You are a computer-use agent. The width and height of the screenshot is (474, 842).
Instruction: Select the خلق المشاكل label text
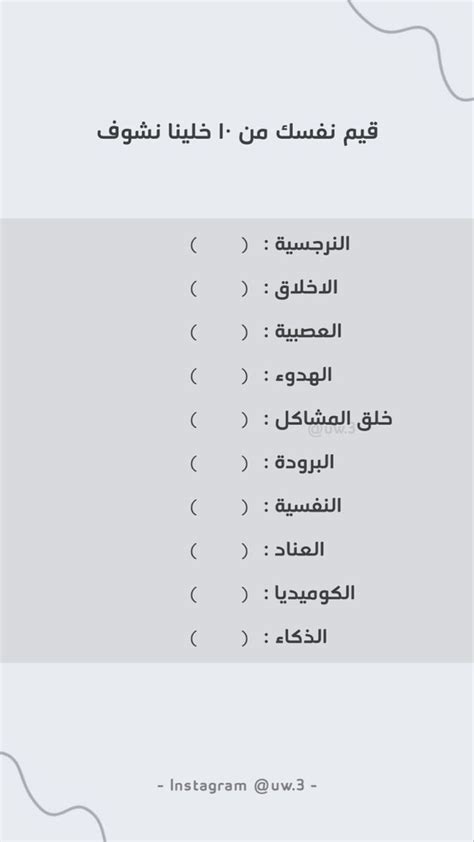(333, 419)
